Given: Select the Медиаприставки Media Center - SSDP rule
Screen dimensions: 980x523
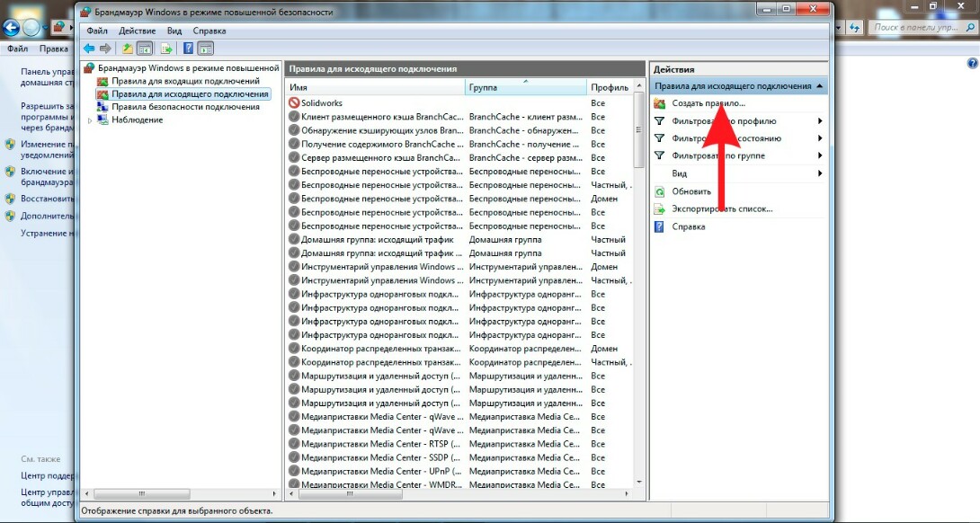Looking at the screenshot, I should click(459, 457).
